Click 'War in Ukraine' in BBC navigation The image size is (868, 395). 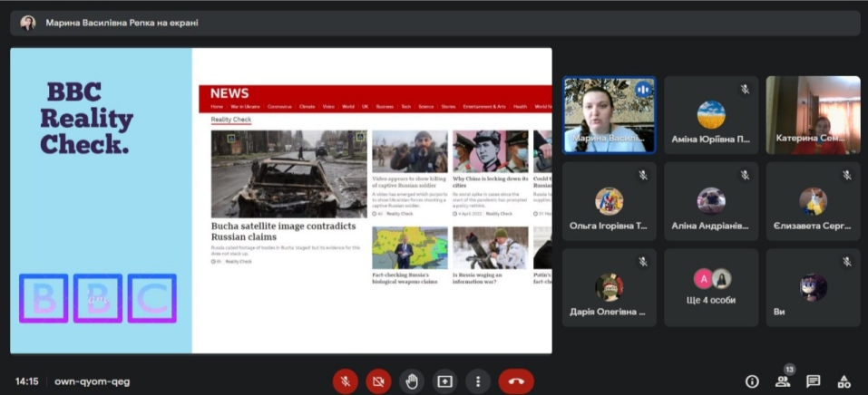[245, 106]
